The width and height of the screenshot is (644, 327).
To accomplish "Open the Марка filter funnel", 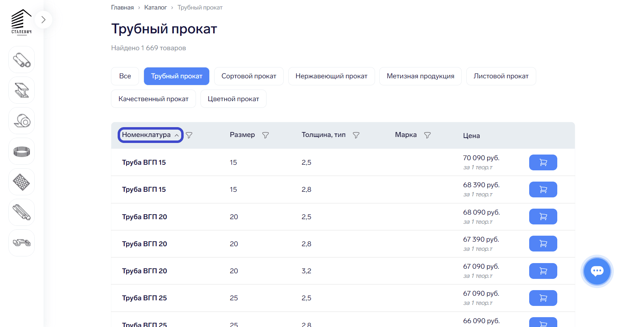I will click(427, 135).
